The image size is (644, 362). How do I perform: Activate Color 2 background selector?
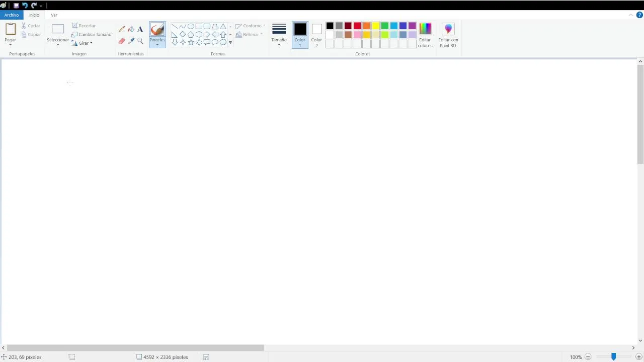(x=316, y=35)
